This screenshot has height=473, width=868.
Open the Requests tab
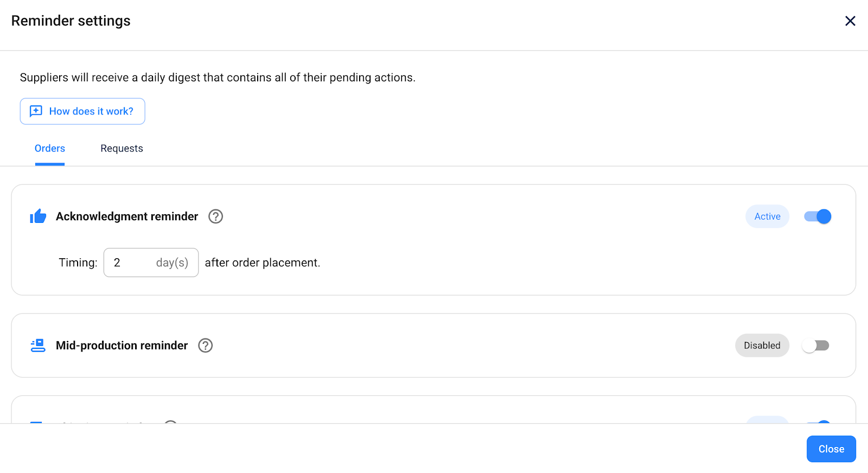[x=122, y=149]
